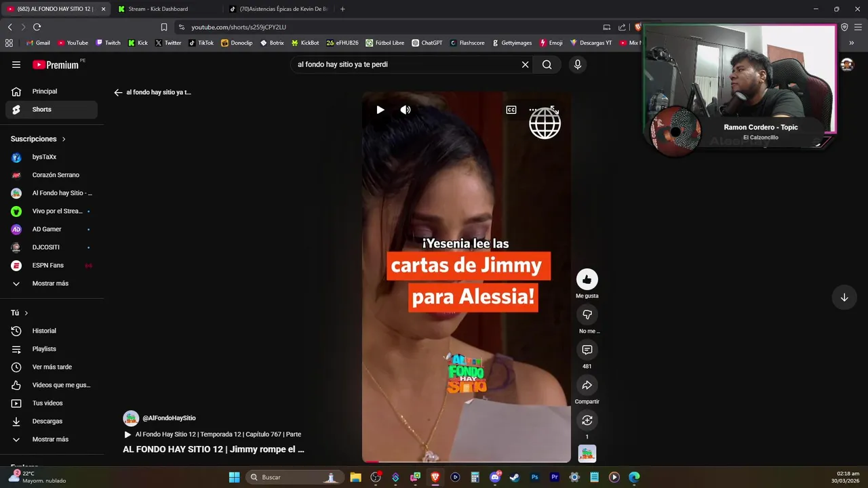Go back using arrow beside search title
The height and width of the screenshot is (488, 868).
coord(118,92)
